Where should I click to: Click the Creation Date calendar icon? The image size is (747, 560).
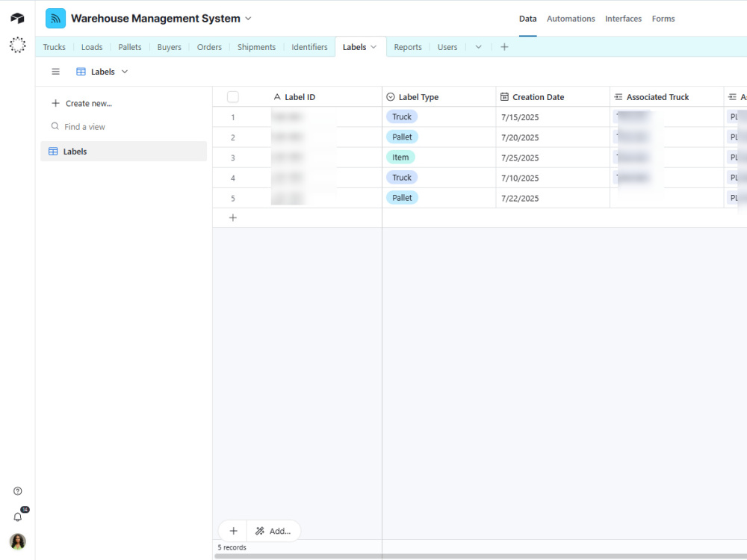[x=504, y=97]
